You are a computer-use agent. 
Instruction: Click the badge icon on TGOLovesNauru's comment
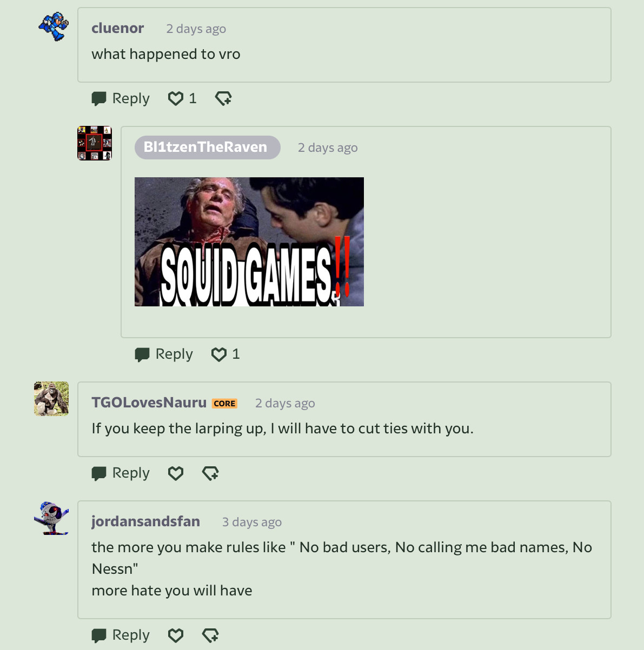(x=210, y=473)
